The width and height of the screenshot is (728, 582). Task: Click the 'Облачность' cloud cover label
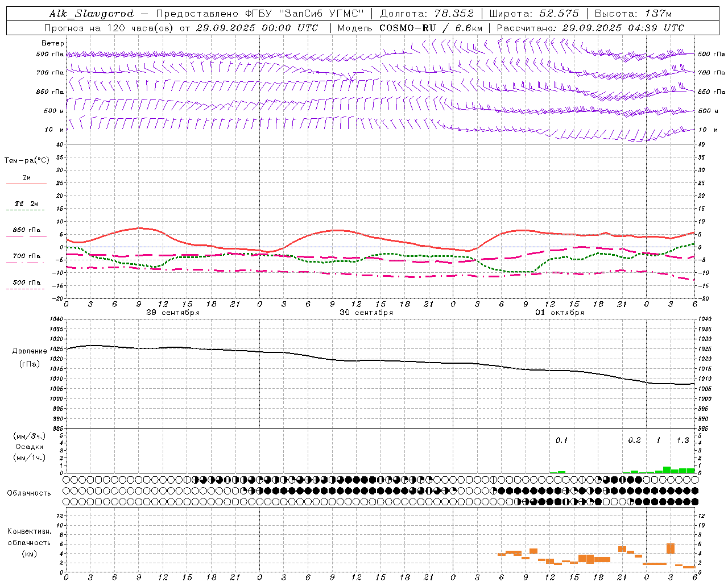coord(29,493)
